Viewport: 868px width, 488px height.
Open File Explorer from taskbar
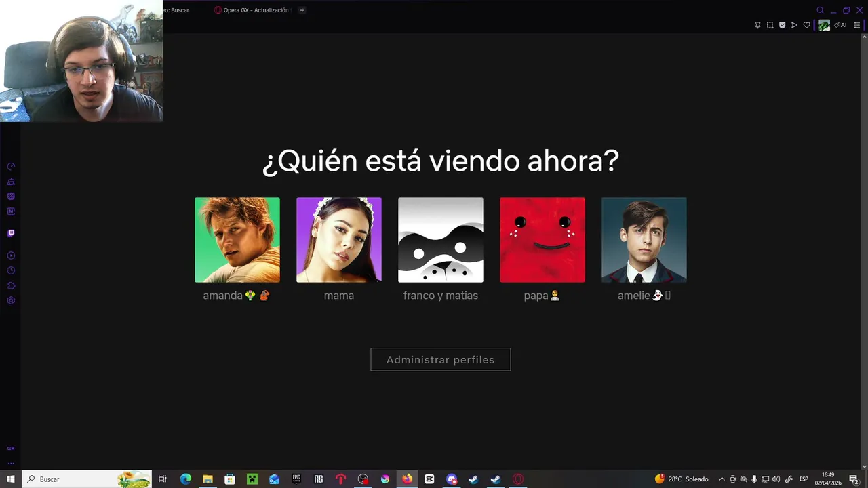tap(208, 479)
